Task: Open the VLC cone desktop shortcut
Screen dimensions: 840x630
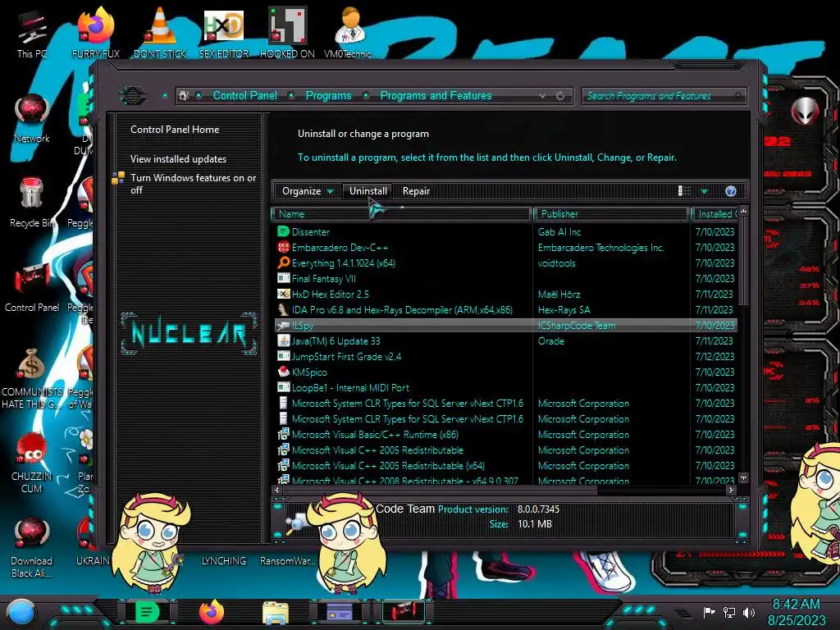Action: click(x=160, y=32)
